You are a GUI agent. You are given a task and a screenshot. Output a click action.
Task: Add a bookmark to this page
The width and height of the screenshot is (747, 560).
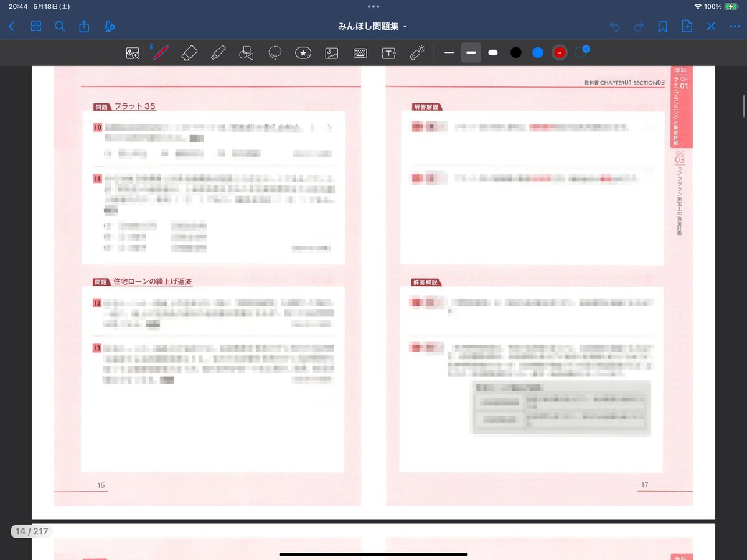tap(662, 26)
